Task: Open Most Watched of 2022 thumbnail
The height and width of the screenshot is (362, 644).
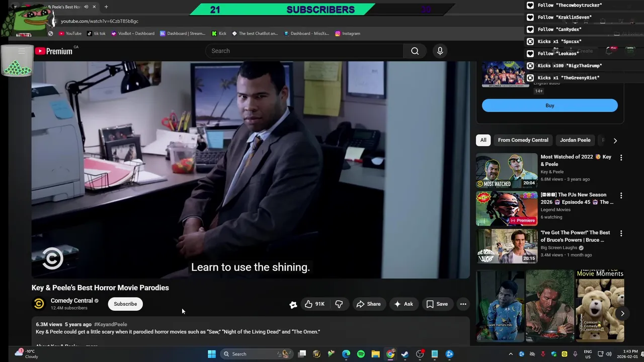Action: (x=507, y=170)
